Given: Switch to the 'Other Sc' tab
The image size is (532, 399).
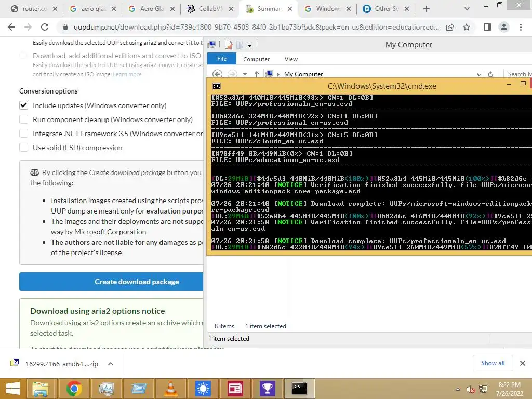Looking at the screenshot, I should tap(387, 9).
